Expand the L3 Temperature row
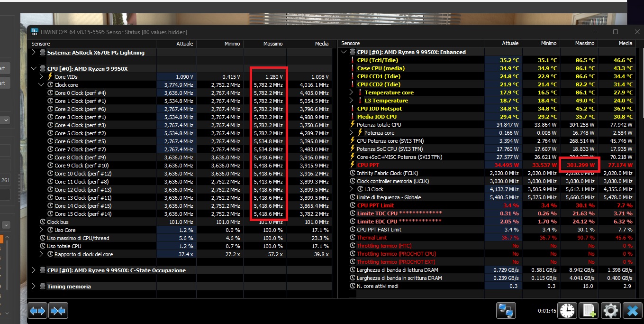644x324 pixels. (351, 101)
